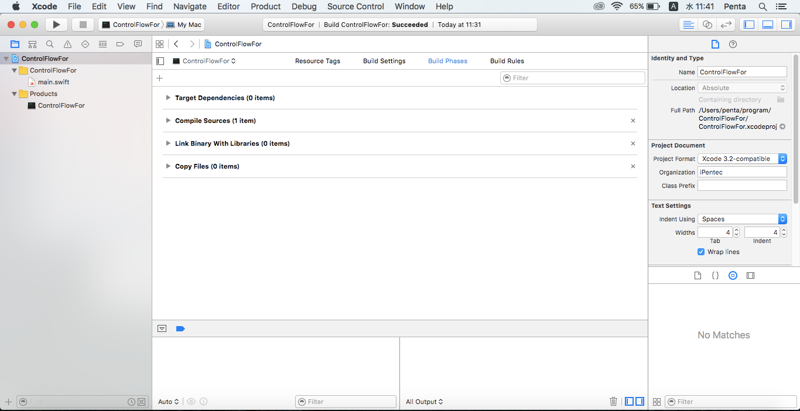Show the Object library
This screenshot has width=800, height=411.
(x=733, y=275)
